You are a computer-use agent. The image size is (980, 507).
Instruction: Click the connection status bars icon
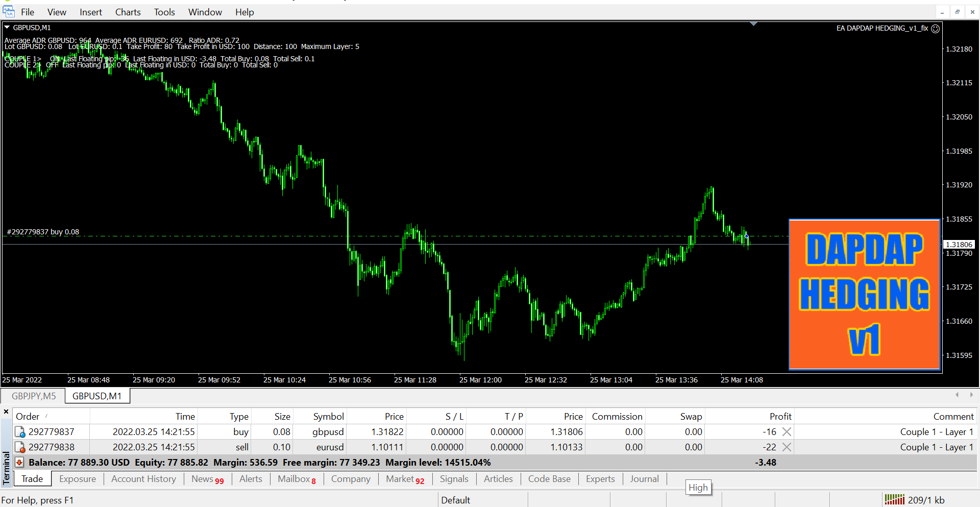point(894,500)
